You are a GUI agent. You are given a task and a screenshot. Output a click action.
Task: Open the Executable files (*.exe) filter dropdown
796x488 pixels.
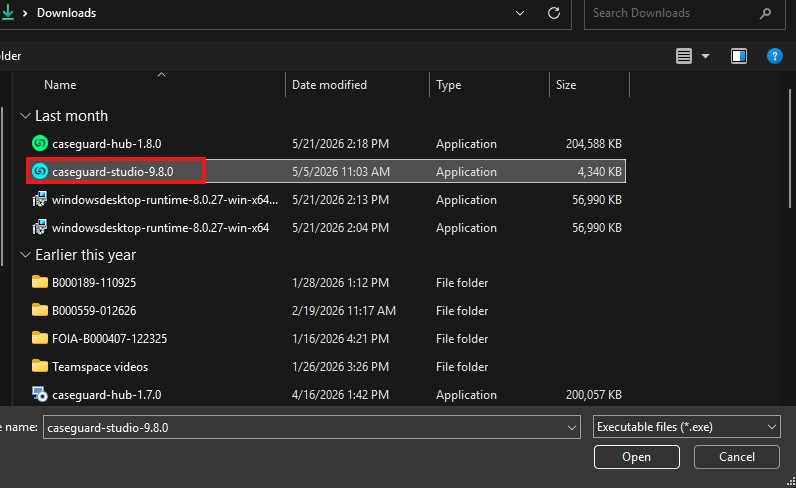click(x=686, y=427)
